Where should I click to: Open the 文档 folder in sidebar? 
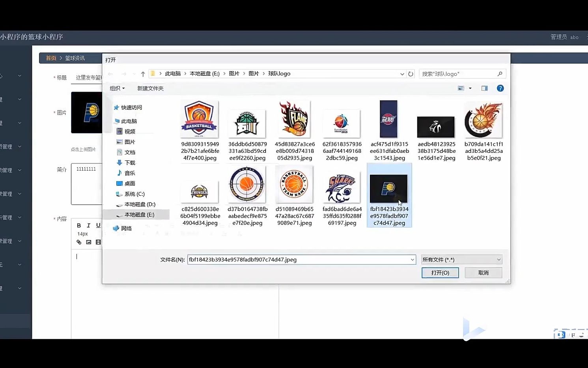coord(126,152)
